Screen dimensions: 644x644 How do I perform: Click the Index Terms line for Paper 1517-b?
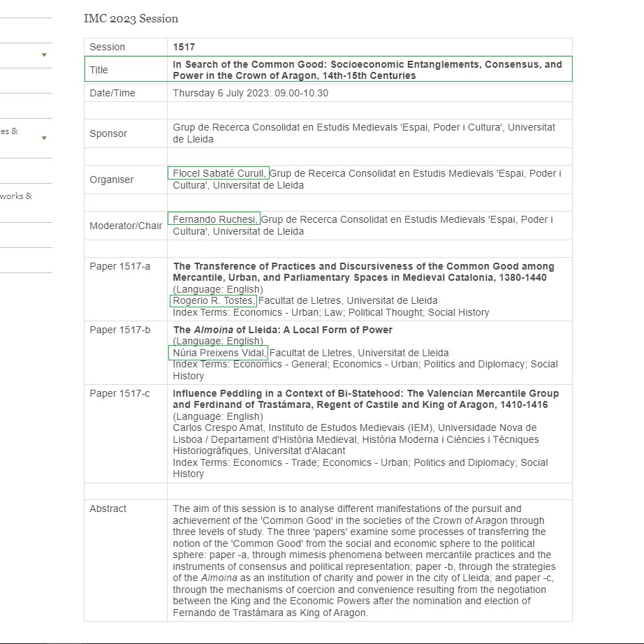365,370
